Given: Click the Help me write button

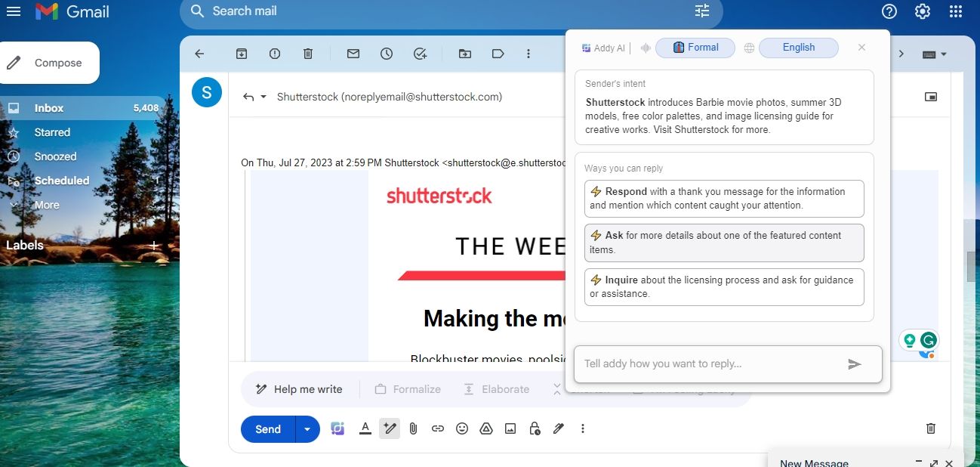Looking at the screenshot, I should coord(299,388).
